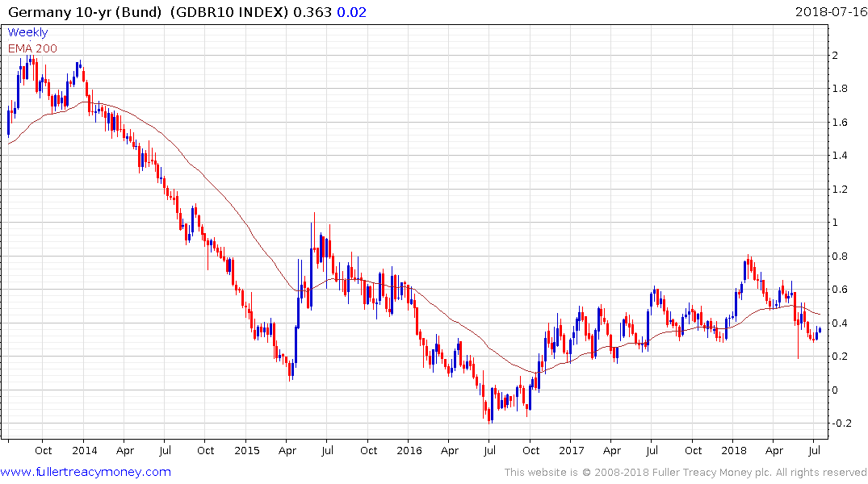Click the Fuller Treacy Money copyright notice
Viewport: 868px width, 484px height.
(x=686, y=473)
